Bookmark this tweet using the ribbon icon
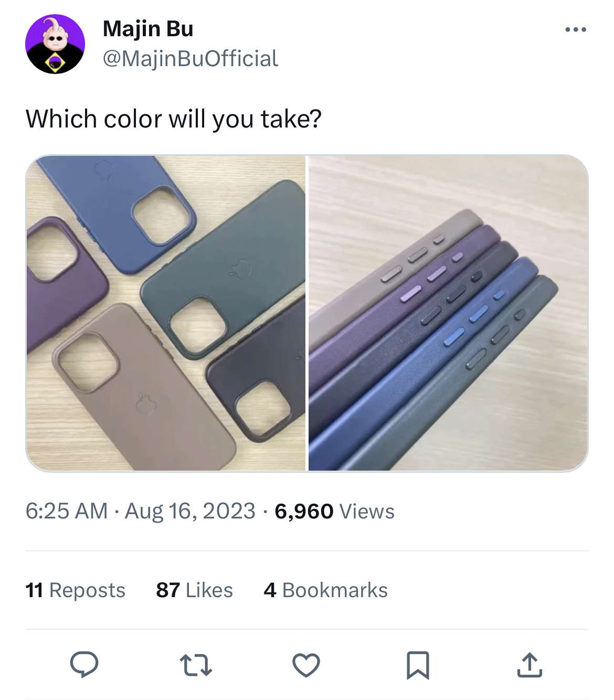The height and width of the screenshot is (700, 614). [x=418, y=665]
